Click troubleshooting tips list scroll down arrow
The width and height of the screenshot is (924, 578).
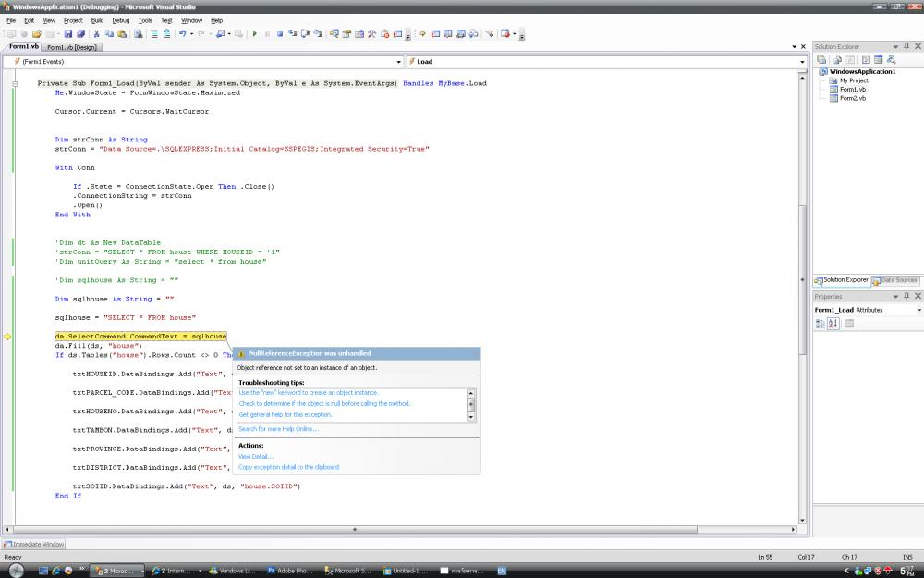pyautogui.click(x=471, y=417)
